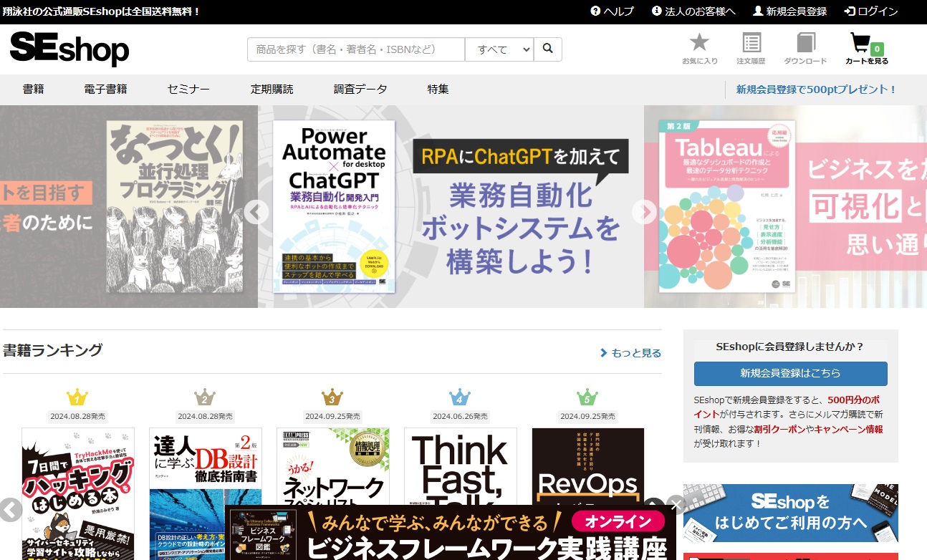
Task: Click the SEshop logo
Action: [69, 49]
